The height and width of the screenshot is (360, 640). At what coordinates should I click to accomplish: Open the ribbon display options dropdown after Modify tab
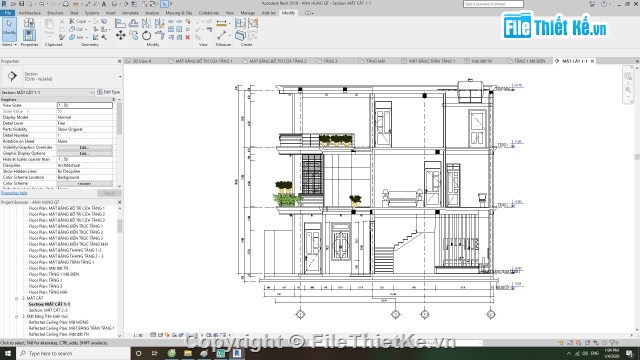click(309, 13)
